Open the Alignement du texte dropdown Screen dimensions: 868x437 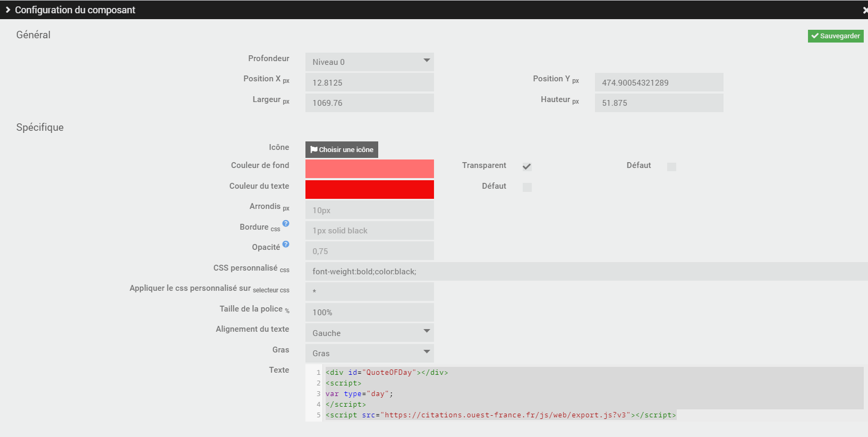point(370,333)
